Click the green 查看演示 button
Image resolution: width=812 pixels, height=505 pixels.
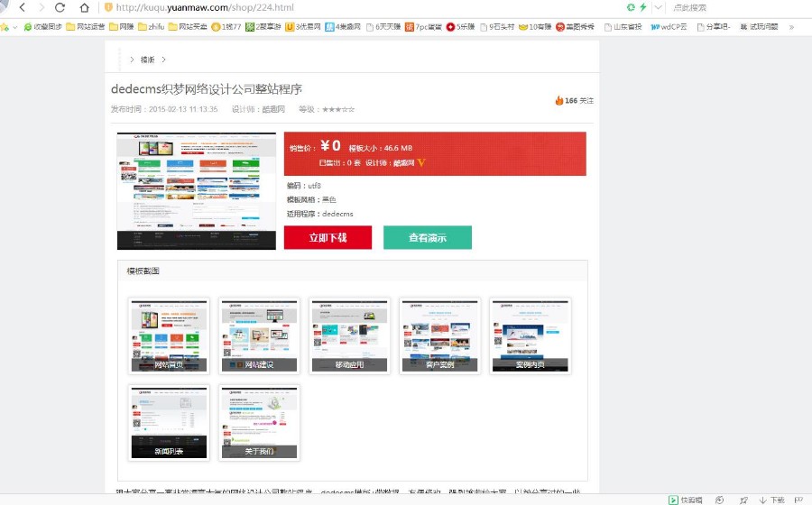(x=427, y=238)
